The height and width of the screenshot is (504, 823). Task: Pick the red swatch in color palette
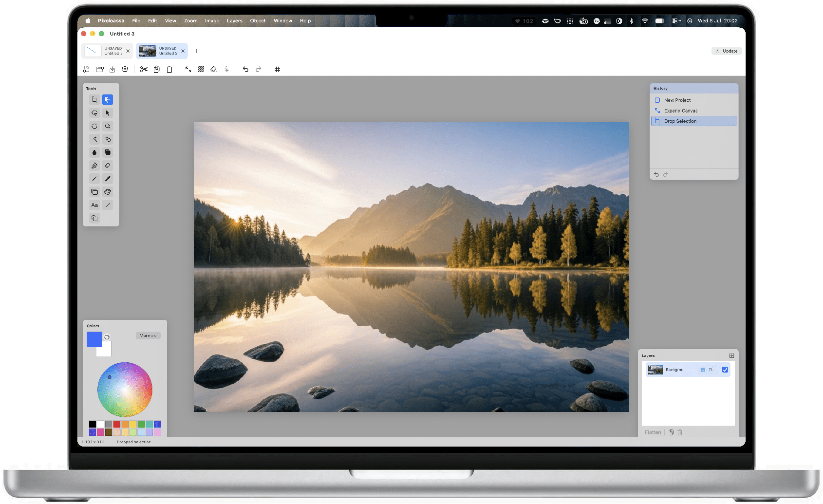(117, 424)
